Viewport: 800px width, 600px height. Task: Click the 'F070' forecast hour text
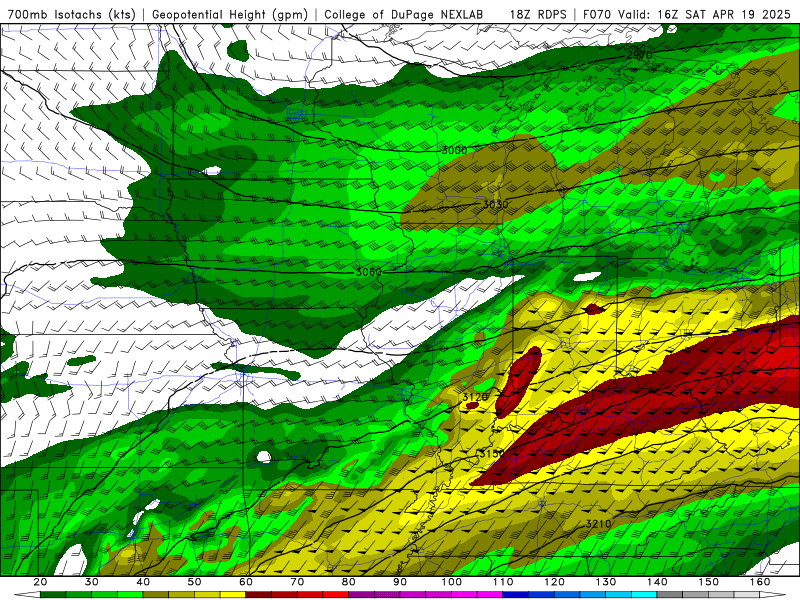click(x=597, y=14)
